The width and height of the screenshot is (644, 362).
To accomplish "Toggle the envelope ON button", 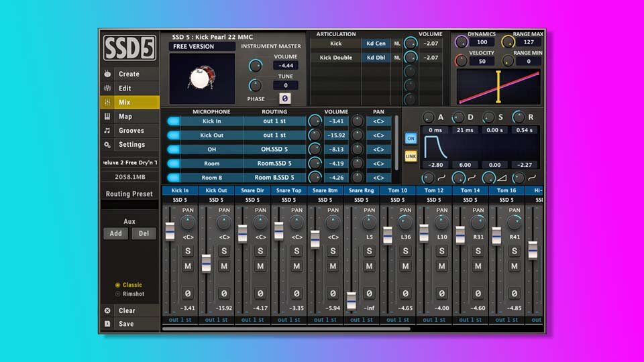I will point(411,138).
